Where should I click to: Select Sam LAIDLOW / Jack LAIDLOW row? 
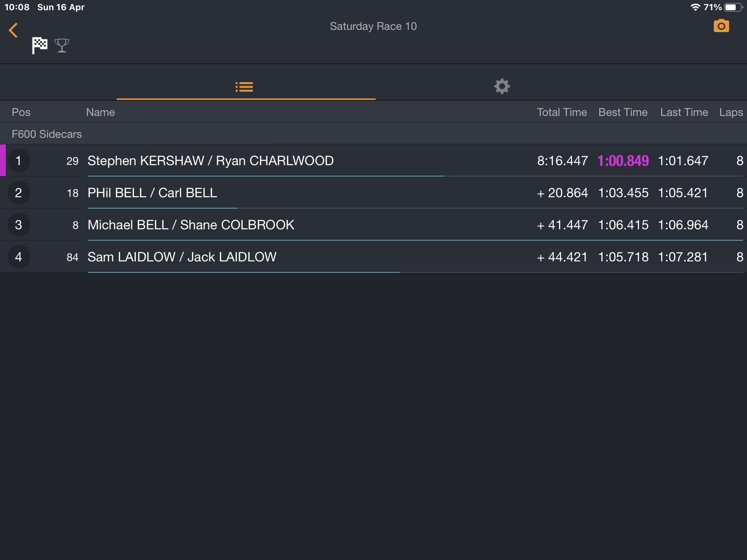click(x=373, y=257)
